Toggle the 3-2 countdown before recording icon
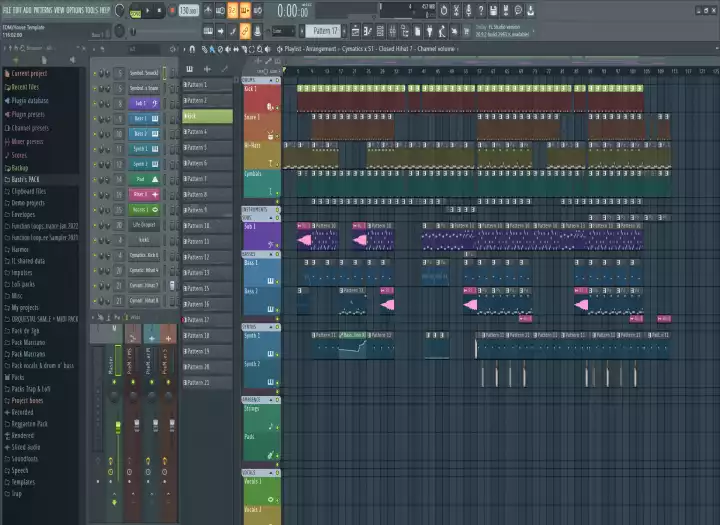The image size is (720, 525). coord(233,10)
